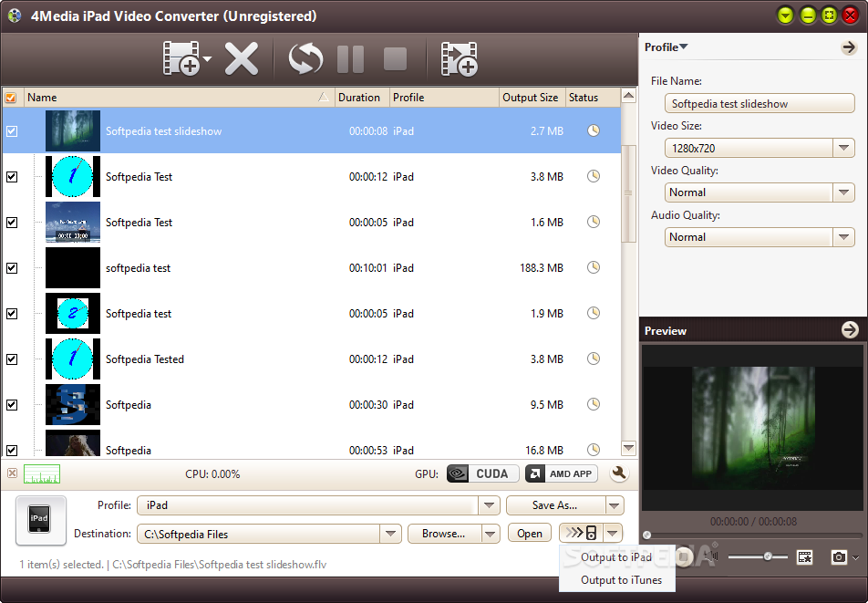Viewport: 868px width, 603px height.
Task: Click the file list scroll down arrow
Action: (x=628, y=447)
